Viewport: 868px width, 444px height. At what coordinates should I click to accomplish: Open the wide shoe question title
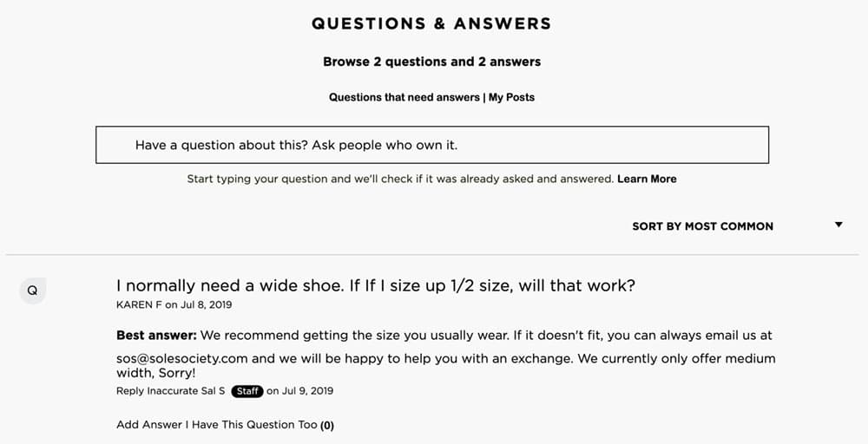376,286
